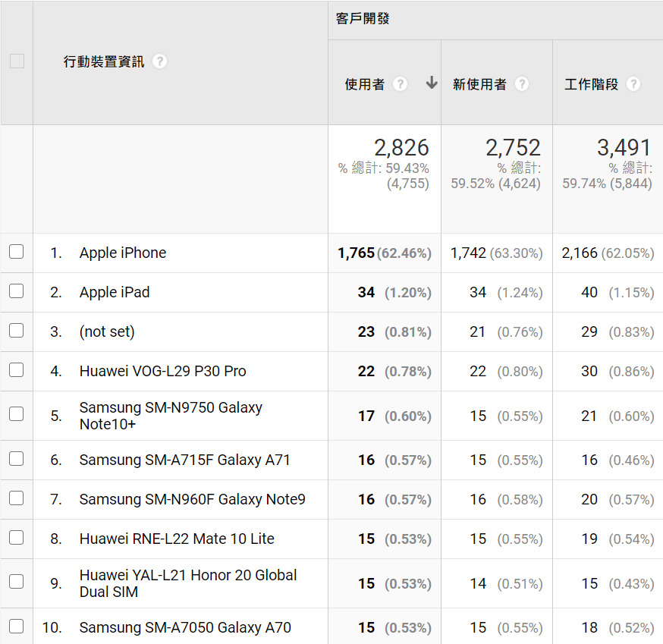Tick the Samsung SM-A7050 Galaxy A70 checkbox
Viewport: 663px width, 644px height.
point(17,627)
